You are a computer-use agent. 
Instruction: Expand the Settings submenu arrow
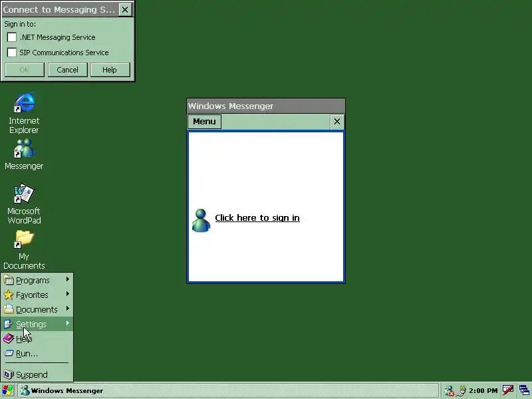click(x=68, y=323)
